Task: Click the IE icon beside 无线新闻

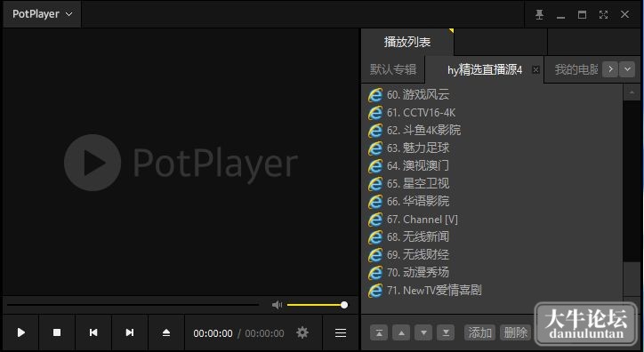Action: [375, 237]
